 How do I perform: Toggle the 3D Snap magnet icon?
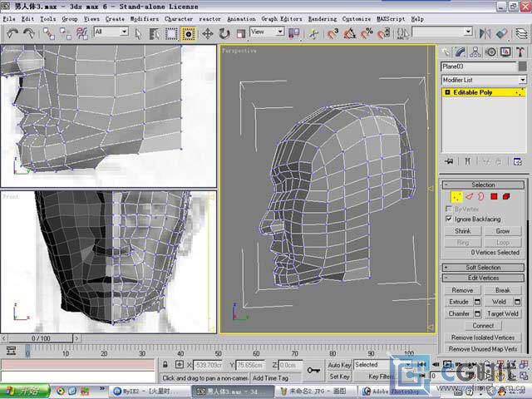[332, 33]
